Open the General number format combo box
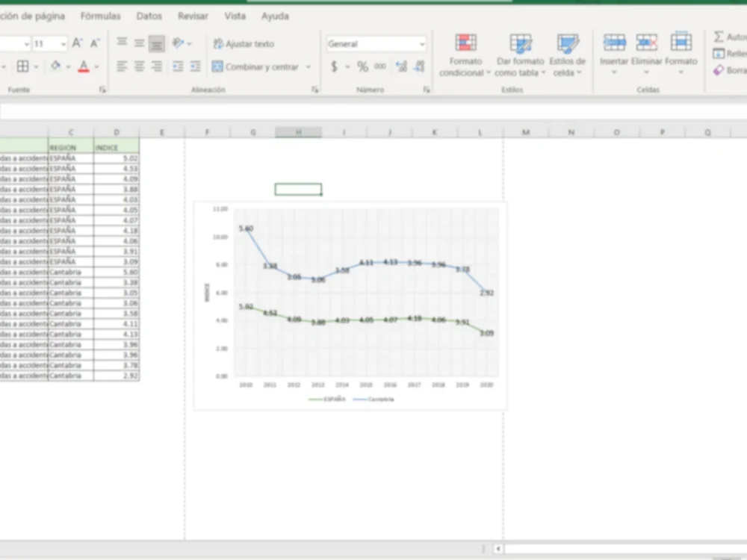747x560 pixels. 376,44
